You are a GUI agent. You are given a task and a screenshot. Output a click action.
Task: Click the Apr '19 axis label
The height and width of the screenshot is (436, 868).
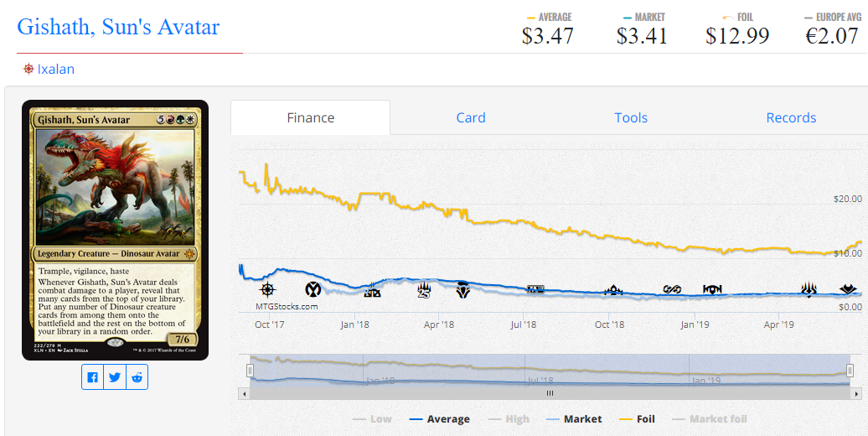point(779,324)
